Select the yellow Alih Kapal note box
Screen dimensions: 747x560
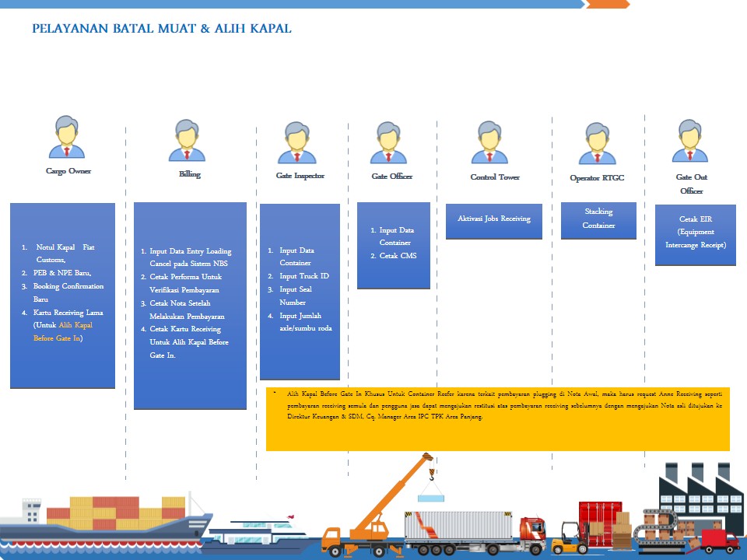(498, 418)
